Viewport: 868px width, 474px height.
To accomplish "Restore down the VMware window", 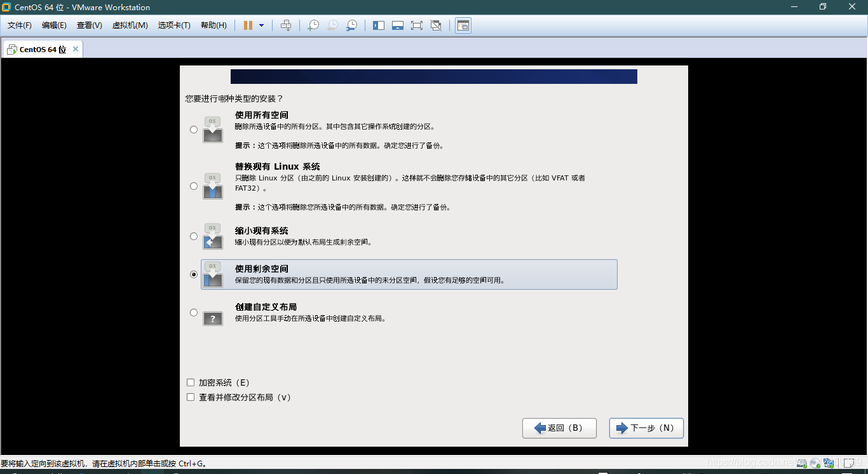I will (x=823, y=7).
